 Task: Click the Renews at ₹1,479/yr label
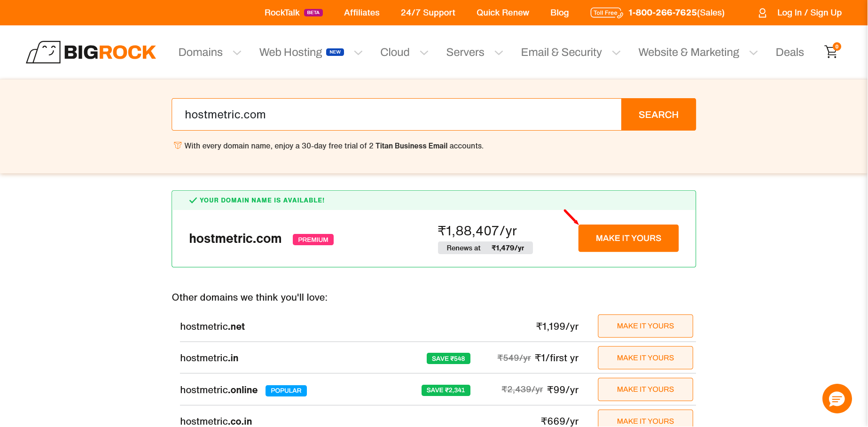point(485,248)
